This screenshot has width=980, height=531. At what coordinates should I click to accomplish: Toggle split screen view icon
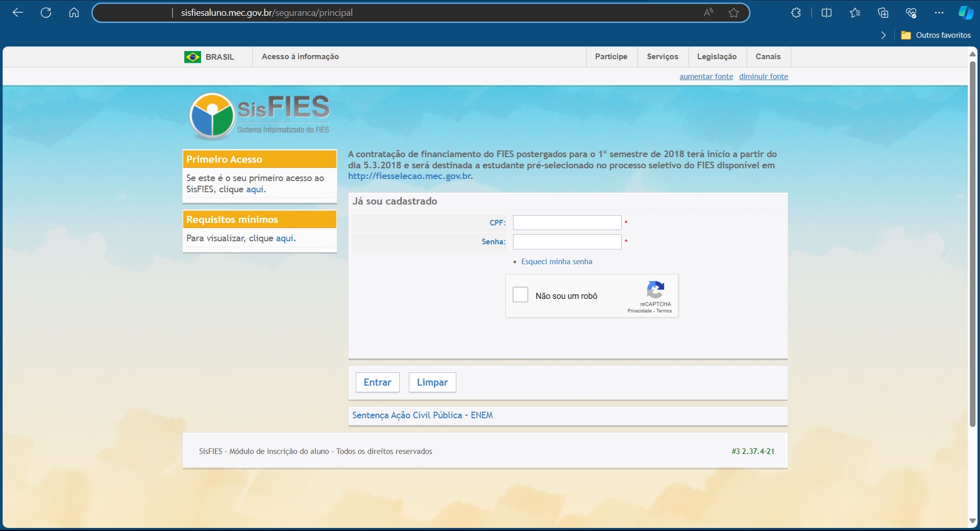827,13
